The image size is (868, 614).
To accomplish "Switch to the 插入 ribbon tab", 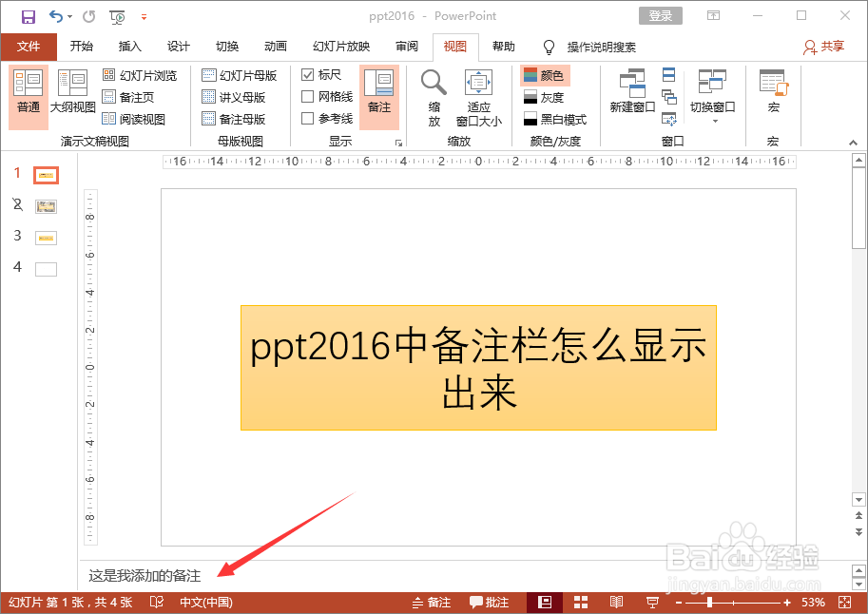I will pyautogui.click(x=129, y=46).
